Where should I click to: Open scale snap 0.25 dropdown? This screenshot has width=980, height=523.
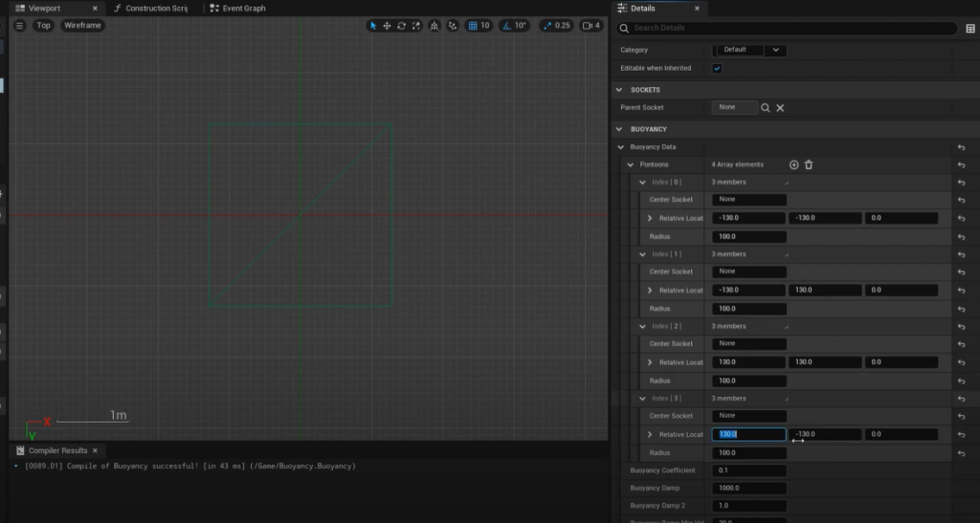(563, 26)
